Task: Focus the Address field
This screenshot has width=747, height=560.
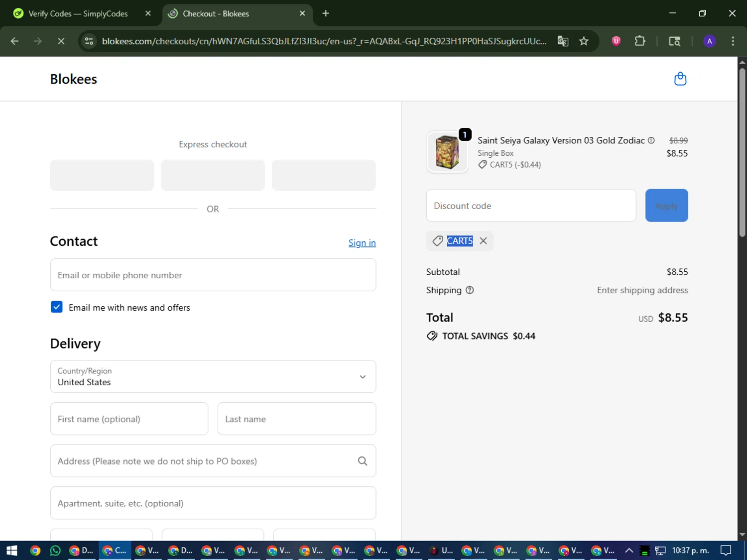Action: click(x=213, y=461)
